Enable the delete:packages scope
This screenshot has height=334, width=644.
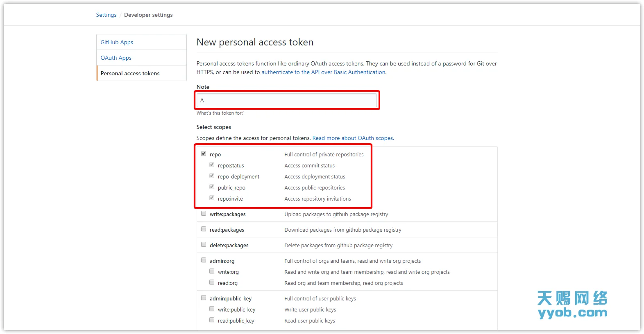(x=204, y=244)
